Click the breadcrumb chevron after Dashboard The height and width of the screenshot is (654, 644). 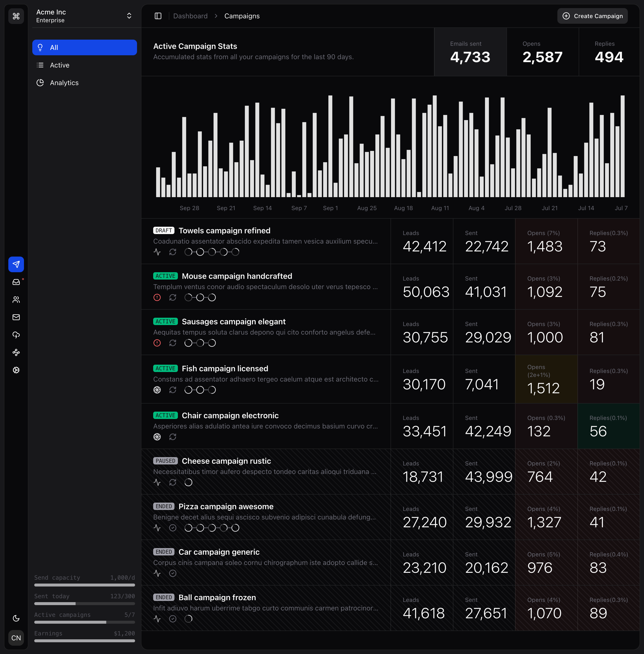(x=216, y=16)
